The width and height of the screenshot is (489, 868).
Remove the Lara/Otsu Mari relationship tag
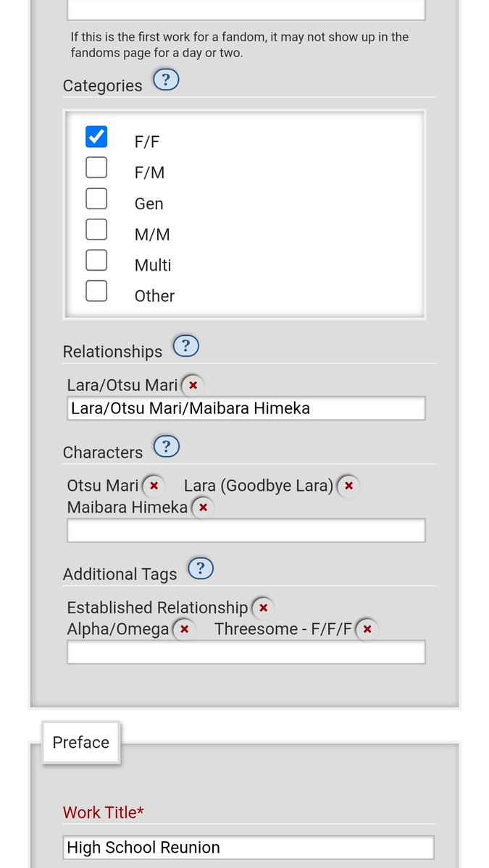193,385
